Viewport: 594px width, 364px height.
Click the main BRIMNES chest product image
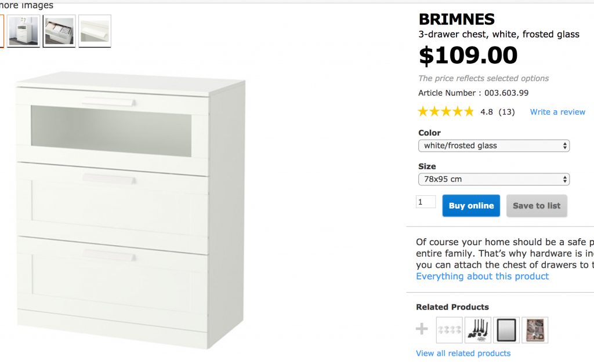tap(131, 210)
